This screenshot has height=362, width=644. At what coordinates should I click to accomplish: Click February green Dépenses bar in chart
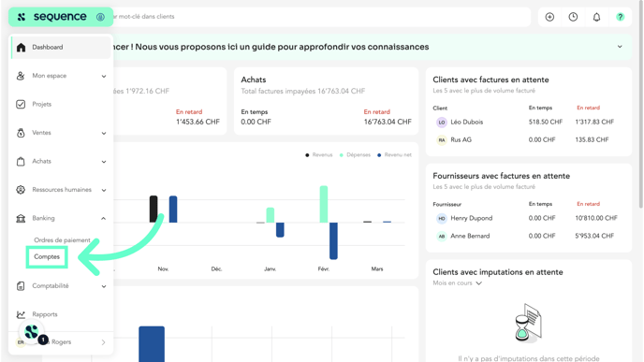[324, 204]
